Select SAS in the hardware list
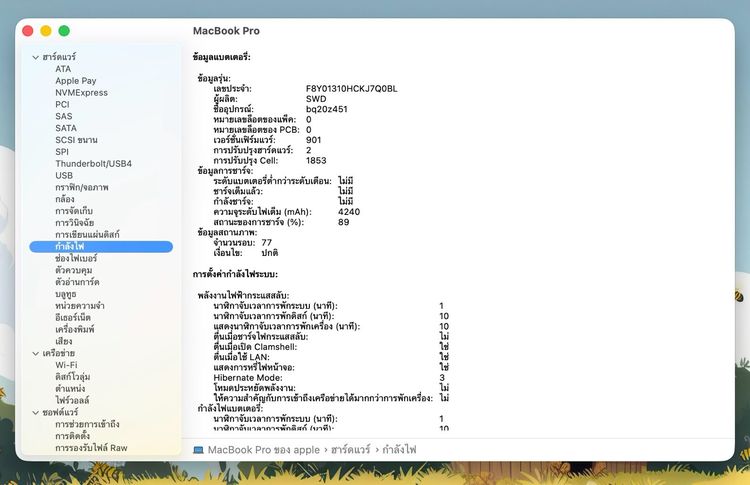The image size is (750, 485). click(64, 116)
